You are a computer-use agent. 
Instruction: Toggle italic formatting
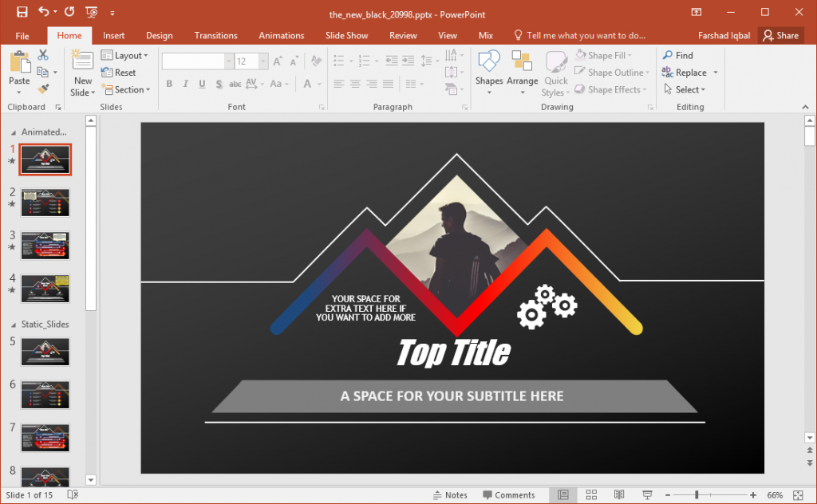[184, 83]
